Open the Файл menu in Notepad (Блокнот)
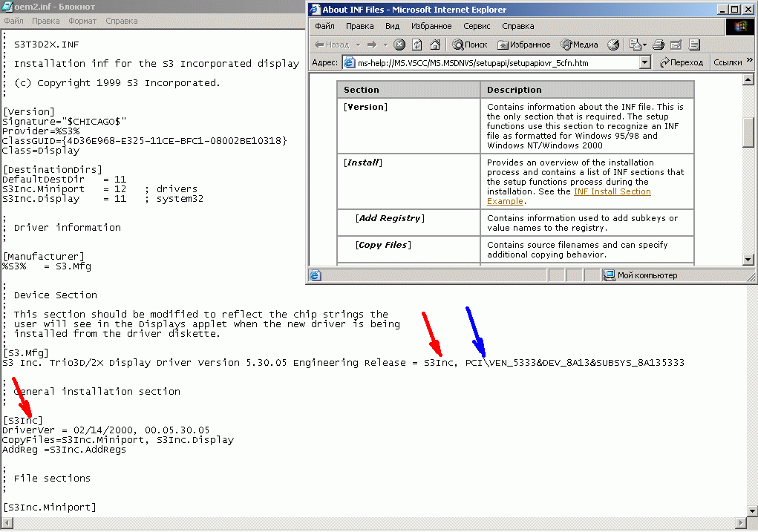Image resolution: width=758 pixels, height=532 pixels. click(13, 21)
